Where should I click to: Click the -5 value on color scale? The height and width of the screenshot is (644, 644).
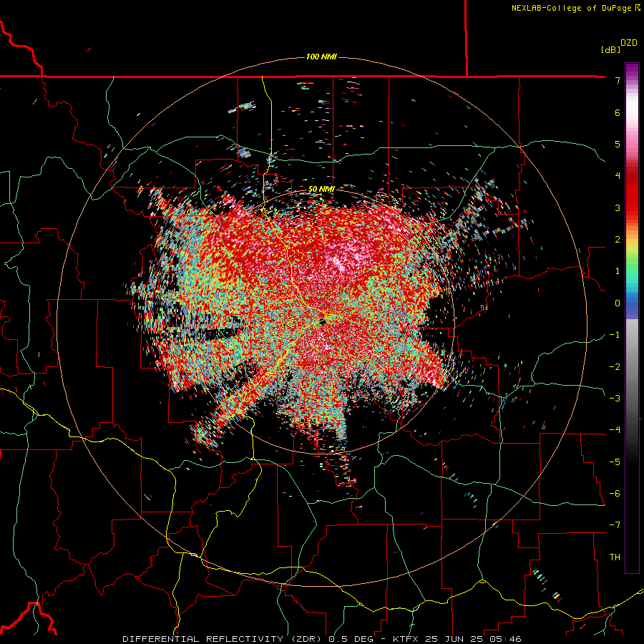pyautogui.click(x=615, y=462)
